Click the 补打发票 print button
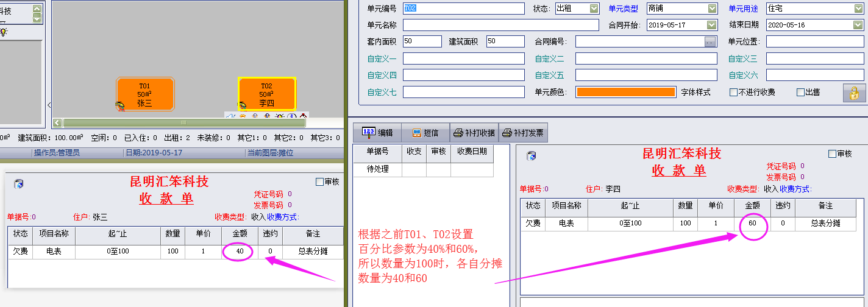The image size is (868, 307). click(x=523, y=132)
